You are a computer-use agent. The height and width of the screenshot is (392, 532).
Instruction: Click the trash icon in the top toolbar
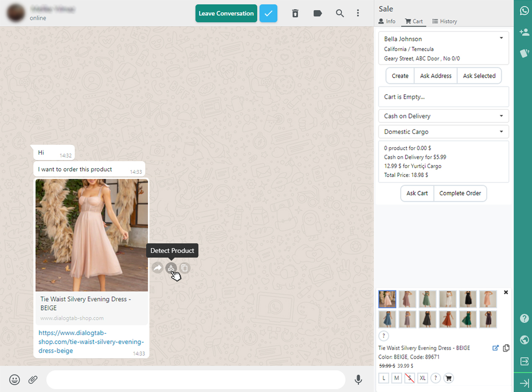pos(296,13)
